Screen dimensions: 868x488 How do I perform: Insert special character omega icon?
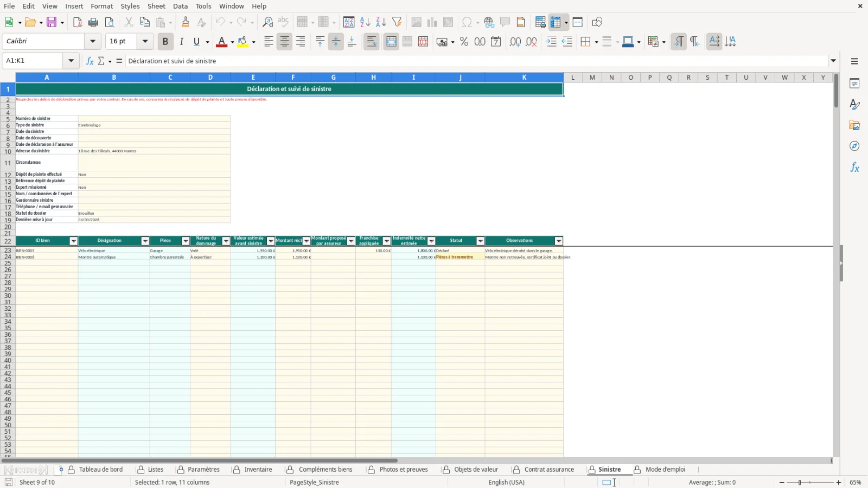467,22
